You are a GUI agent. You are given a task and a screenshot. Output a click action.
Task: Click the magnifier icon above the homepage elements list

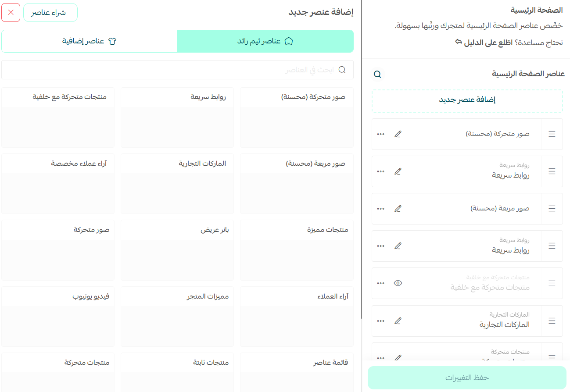(377, 74)
